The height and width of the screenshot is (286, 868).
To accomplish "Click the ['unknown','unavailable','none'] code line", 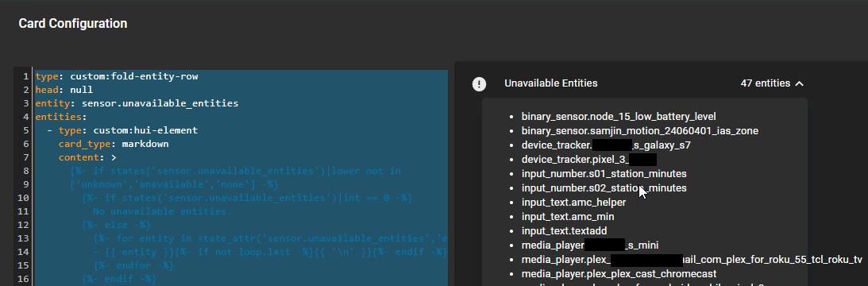I will [x=175, y=184].
